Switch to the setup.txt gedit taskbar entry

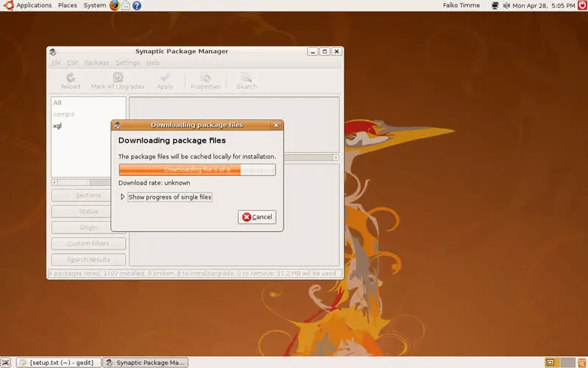(x=59, y=362)
